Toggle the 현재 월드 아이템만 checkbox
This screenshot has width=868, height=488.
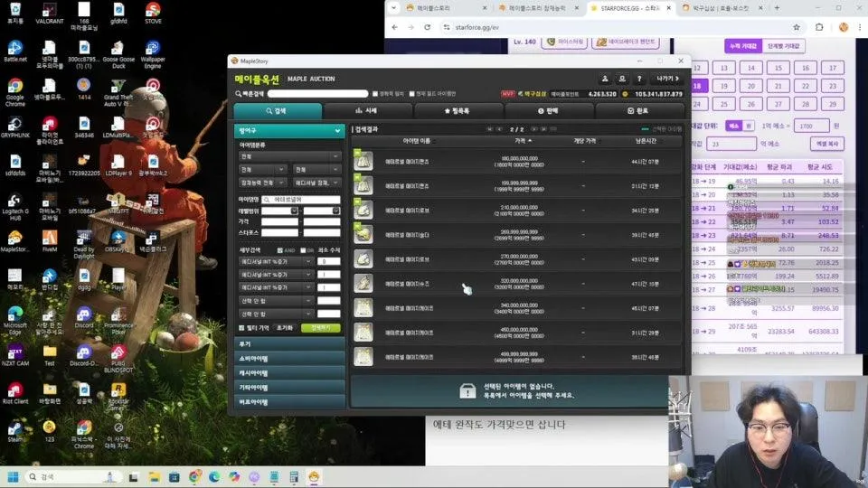(410, 94)
